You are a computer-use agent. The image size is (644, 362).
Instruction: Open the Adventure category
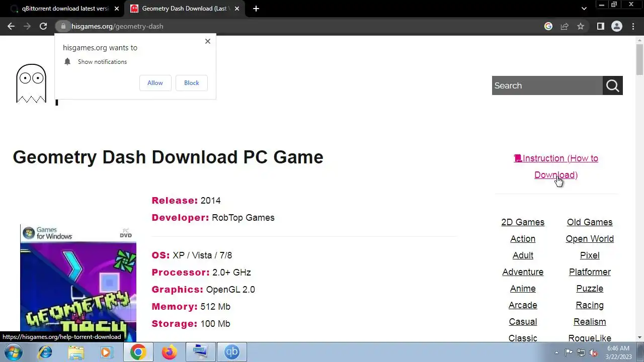tap(523, 272)
